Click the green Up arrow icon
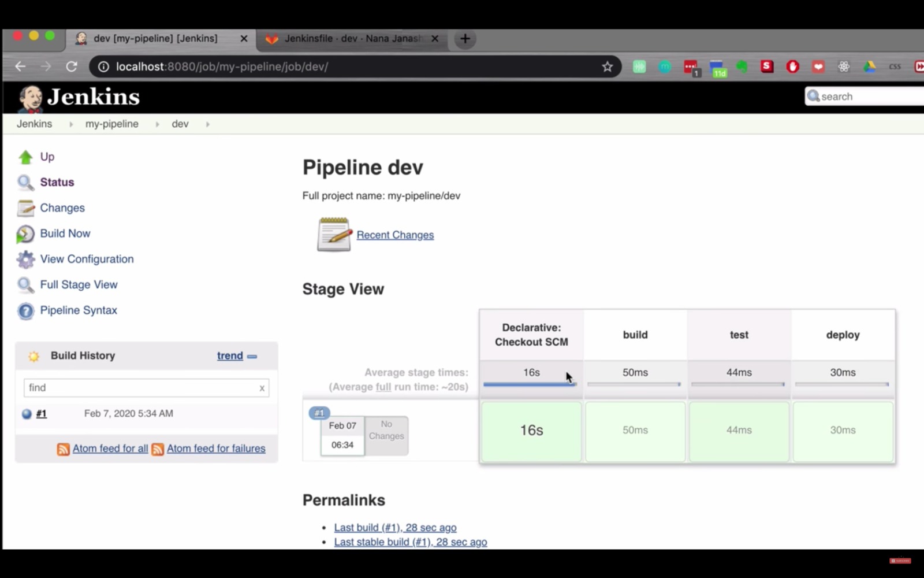Viewport: 924px width, 578px height. pyautogui.click(x=25, y=157)
